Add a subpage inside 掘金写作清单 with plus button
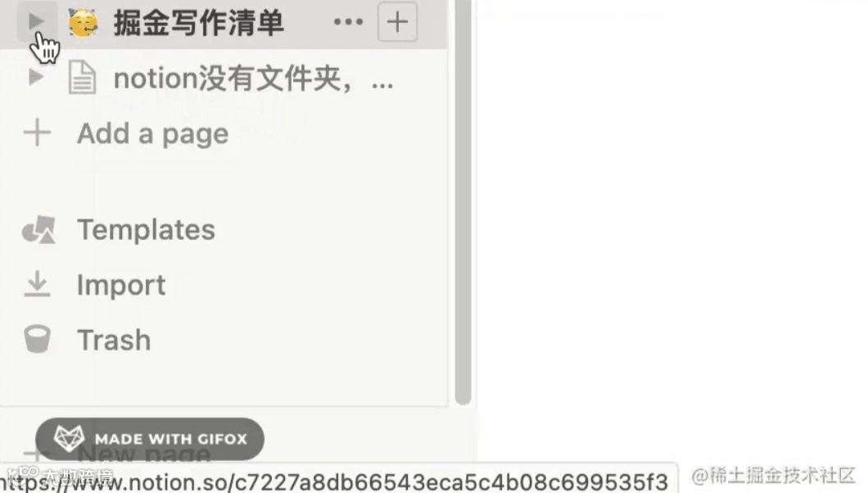The image size is (868, 493). coord(397,22)
